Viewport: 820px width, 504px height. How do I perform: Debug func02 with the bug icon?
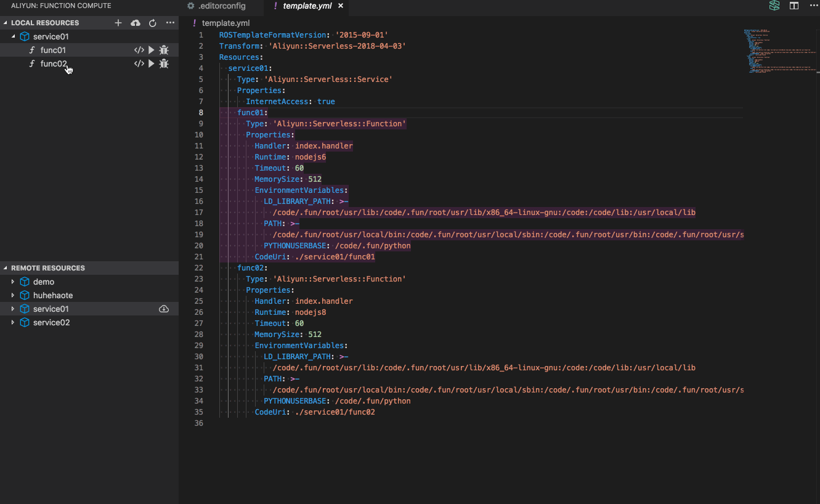coord(164,63)
